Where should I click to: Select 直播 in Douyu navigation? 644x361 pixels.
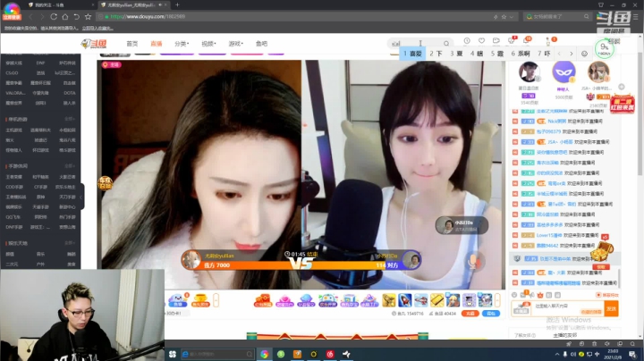156,44
